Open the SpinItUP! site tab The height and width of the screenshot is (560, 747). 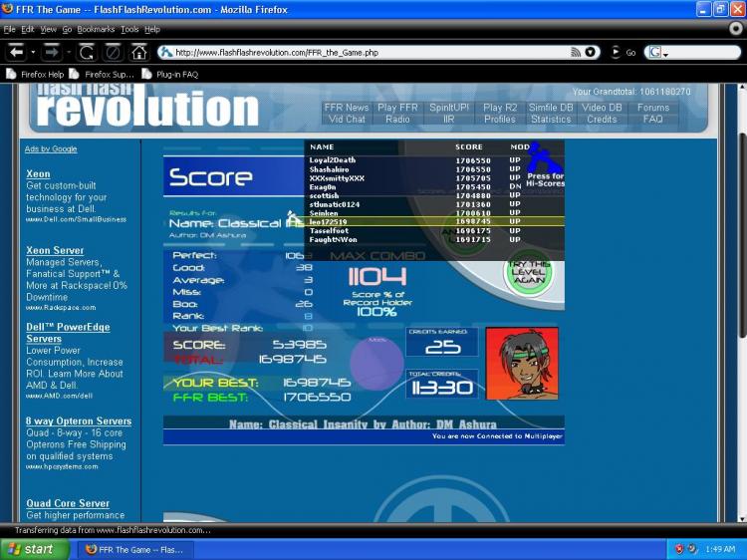[x=449, y=108]
